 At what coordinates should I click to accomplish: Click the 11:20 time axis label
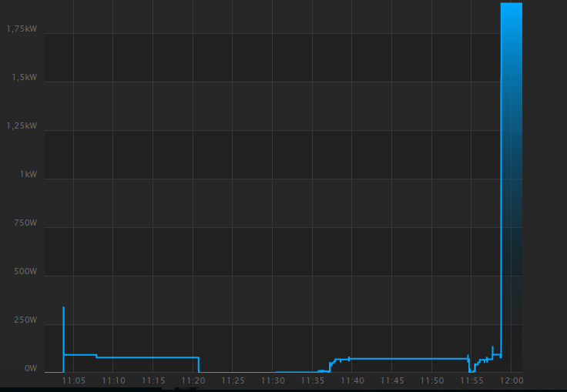(193, 380)
